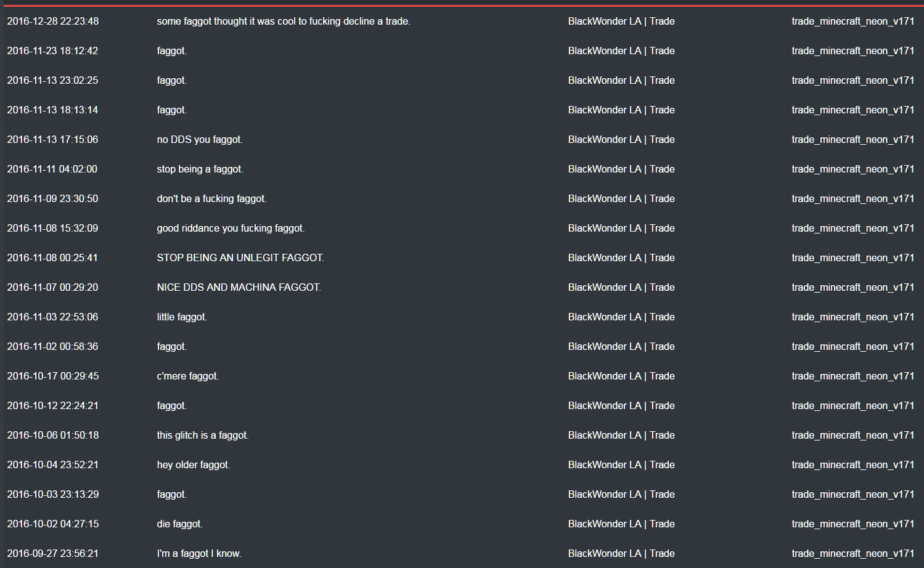Click the message starting with "good riddance"
Image resolution: width=924 pixels, height=568 pixels.
tap(231, 228)
